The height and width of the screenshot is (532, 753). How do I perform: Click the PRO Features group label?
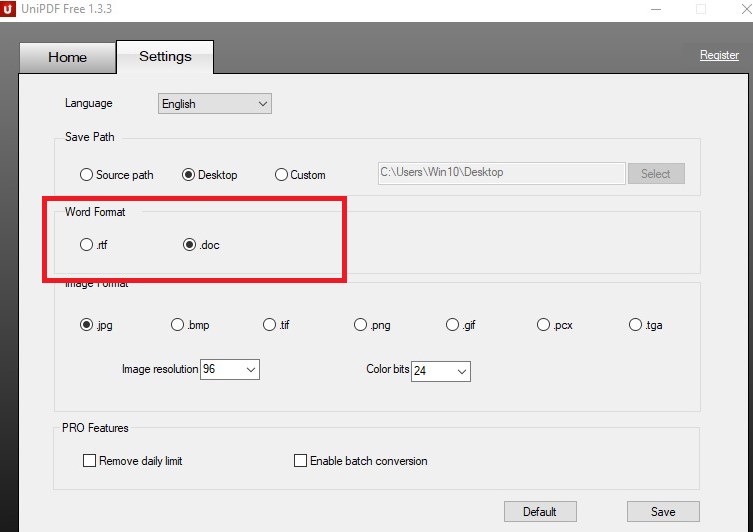(x=95, y=428)
